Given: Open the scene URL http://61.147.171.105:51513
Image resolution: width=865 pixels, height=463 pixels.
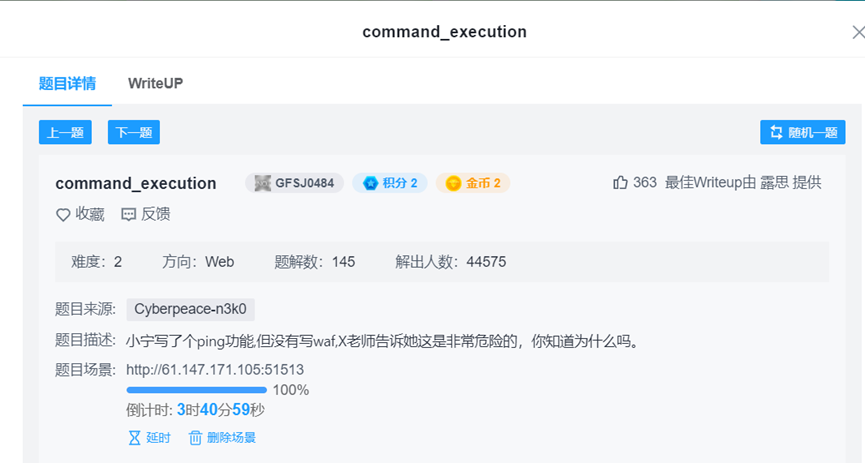Looking at the screenshot, I should [x=215, y=370].
